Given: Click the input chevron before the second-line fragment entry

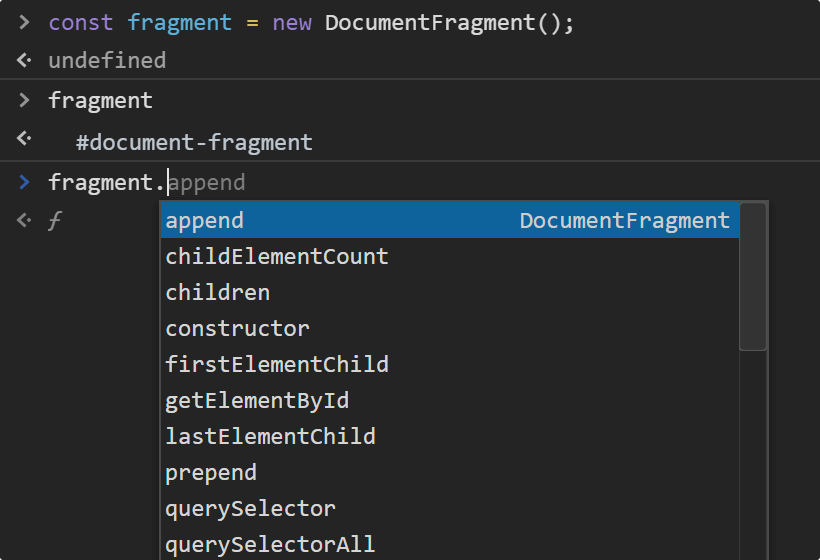Looking at the screenshot, I should click(x=25, y=101).
